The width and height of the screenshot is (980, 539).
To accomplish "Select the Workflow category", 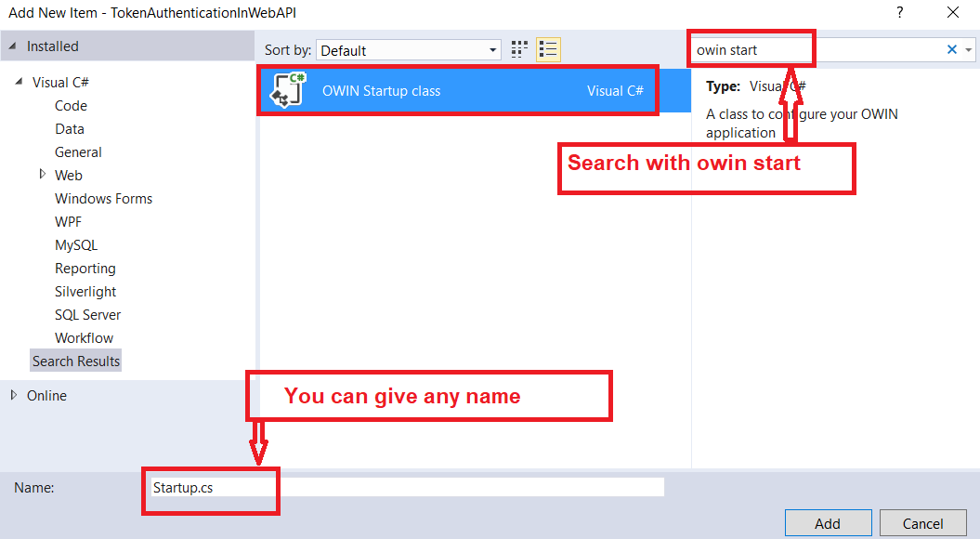I will click(x=84, y=337).
